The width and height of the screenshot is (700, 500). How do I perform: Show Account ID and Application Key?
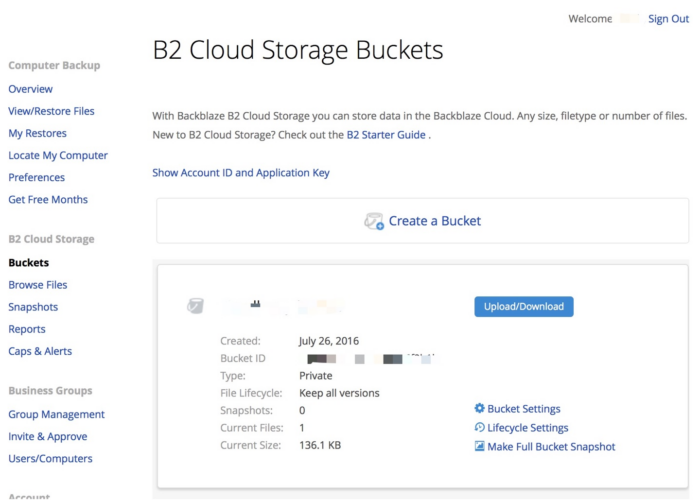pos(241,173)
